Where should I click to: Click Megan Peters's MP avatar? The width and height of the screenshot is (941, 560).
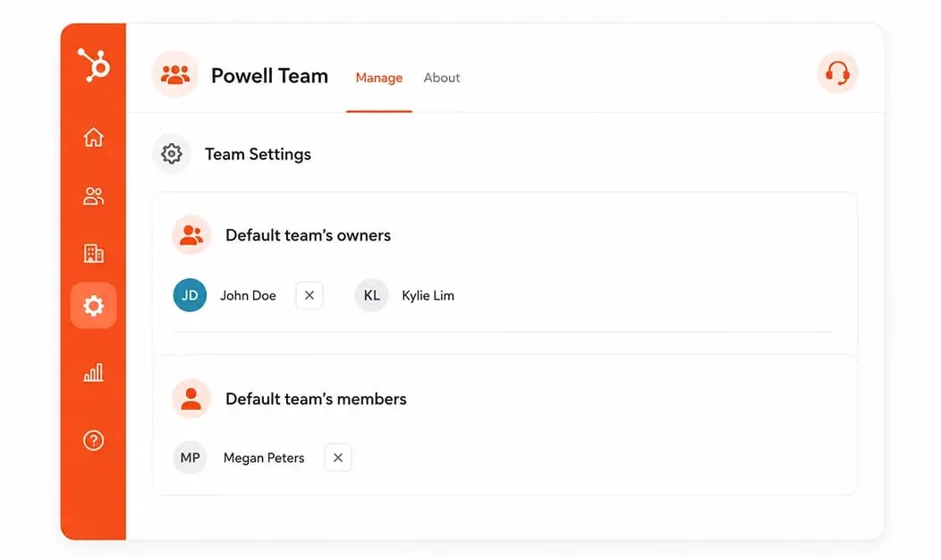click(191, 457)
